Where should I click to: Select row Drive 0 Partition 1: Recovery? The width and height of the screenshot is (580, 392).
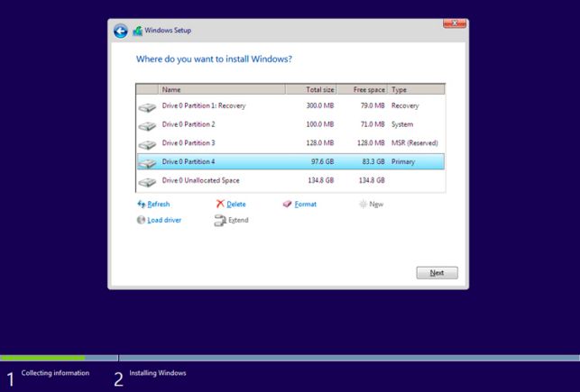[x=290, y=105]
